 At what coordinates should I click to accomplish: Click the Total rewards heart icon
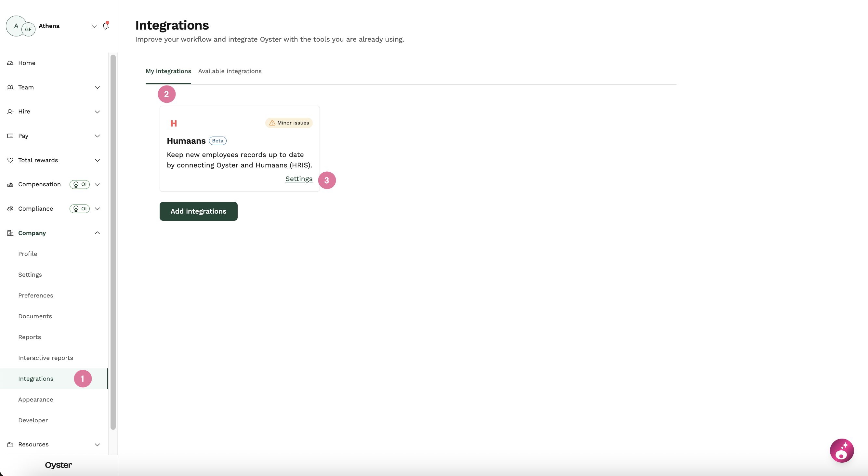click(10, 160)
